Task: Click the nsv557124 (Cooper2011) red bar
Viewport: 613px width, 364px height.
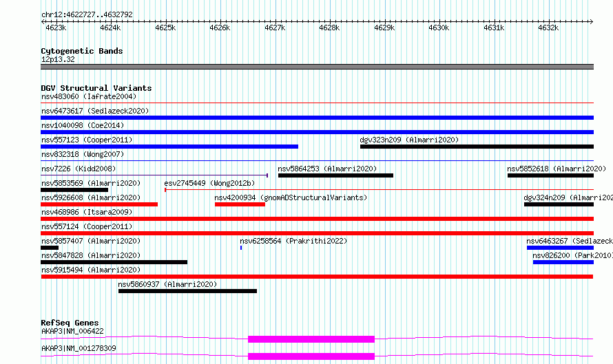Action: 317,233
